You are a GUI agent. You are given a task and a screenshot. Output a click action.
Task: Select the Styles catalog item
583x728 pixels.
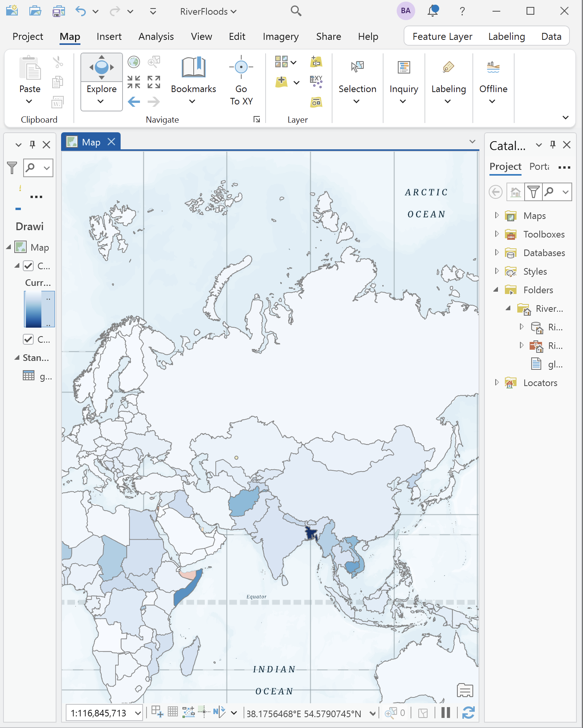pyautogui.click(x=535, y=271)
